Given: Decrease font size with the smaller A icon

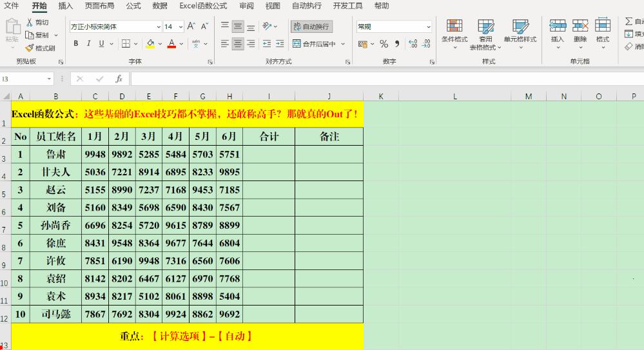Looking at the screenshot, I should tap(204, 26).
